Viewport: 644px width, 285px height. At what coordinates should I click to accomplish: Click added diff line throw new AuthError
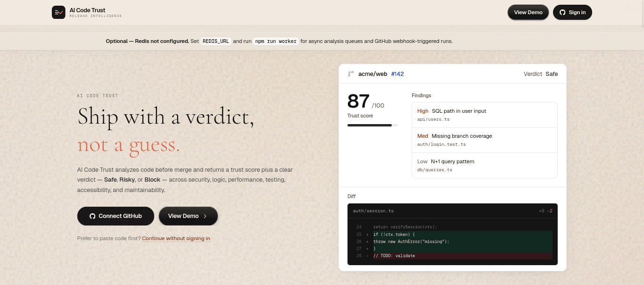point(453,241)
